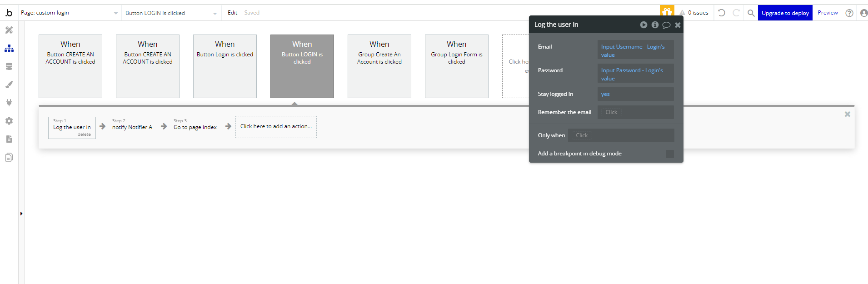Click here to add an action
Image resolution: width=868 pixels, height=284 pixels.
click(276, 127)
